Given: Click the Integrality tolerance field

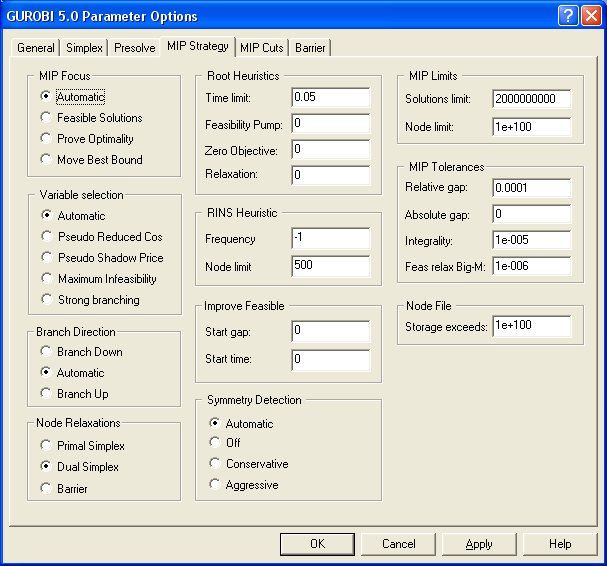Looking at the screenshot, I should point(532,240).
